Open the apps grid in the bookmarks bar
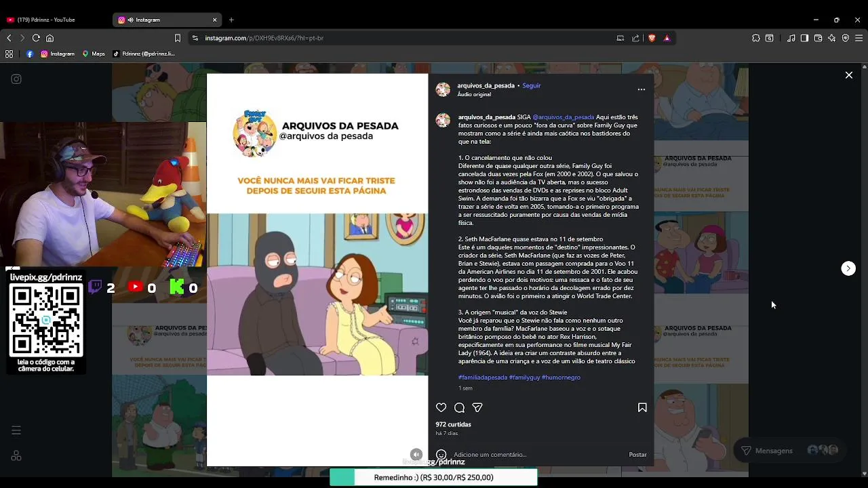This screenshot has width=868, height=488. pyautogui.click(x=9, y=54)
